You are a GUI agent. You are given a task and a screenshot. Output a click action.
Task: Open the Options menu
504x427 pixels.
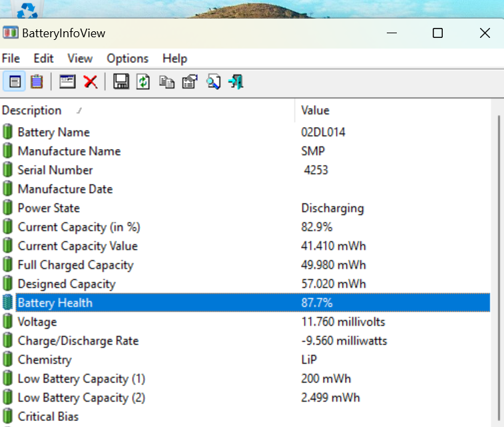128,59
